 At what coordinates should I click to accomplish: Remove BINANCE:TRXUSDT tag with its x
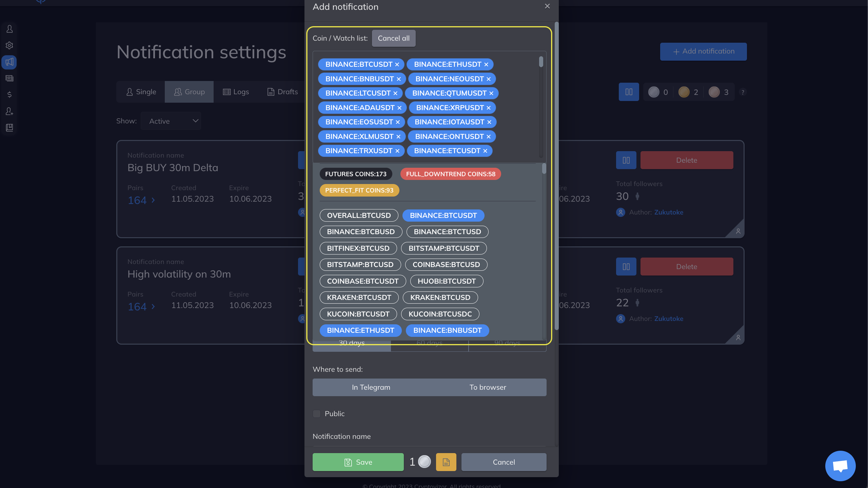coord(397,151)
